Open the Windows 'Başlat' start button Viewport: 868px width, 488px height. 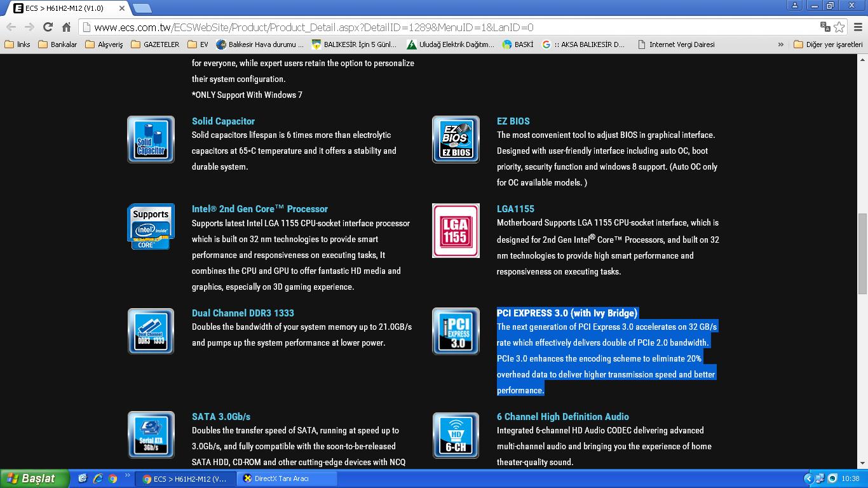pos(34,478)
